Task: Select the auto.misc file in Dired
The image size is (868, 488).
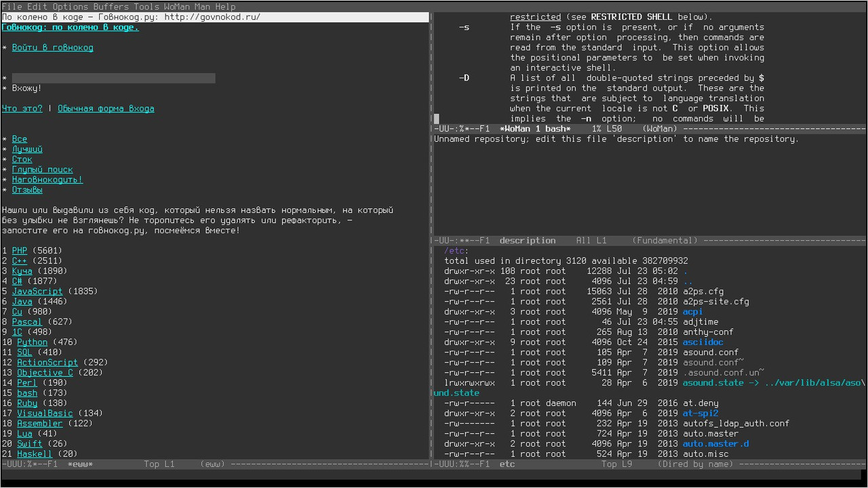Action: click(706, 454)
